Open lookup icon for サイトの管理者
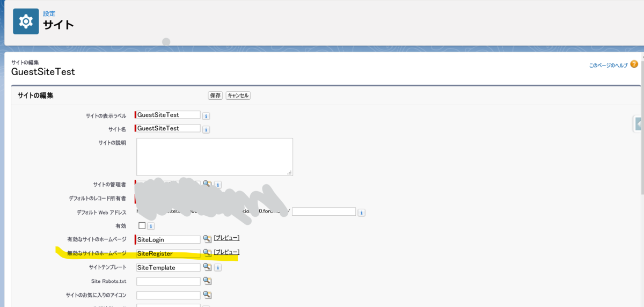This screenshot has height=307, width=644. (x=207, y=184)
